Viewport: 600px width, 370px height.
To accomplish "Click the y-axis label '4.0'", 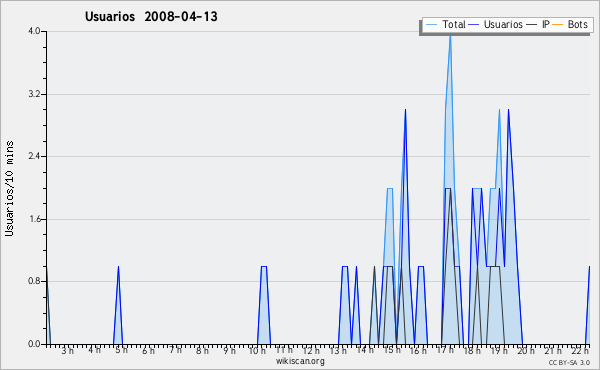I will click(34, 31).
